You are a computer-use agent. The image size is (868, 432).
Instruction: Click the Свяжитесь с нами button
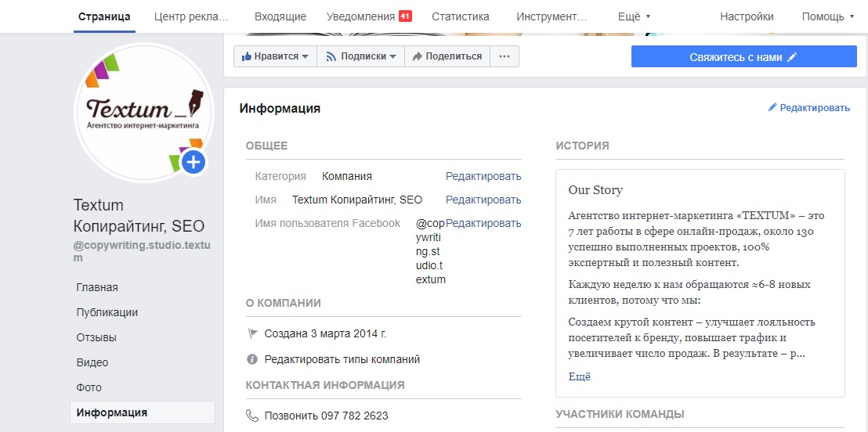(x=744, y=56)
